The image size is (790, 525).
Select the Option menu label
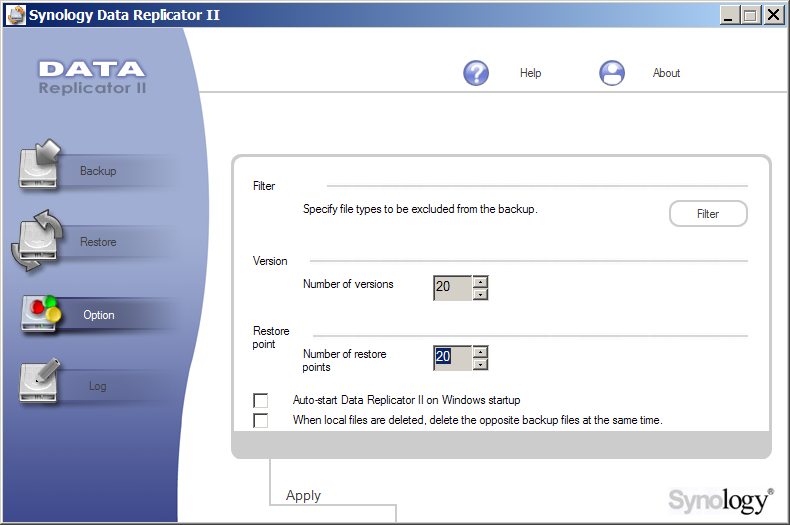pos(99,315)
